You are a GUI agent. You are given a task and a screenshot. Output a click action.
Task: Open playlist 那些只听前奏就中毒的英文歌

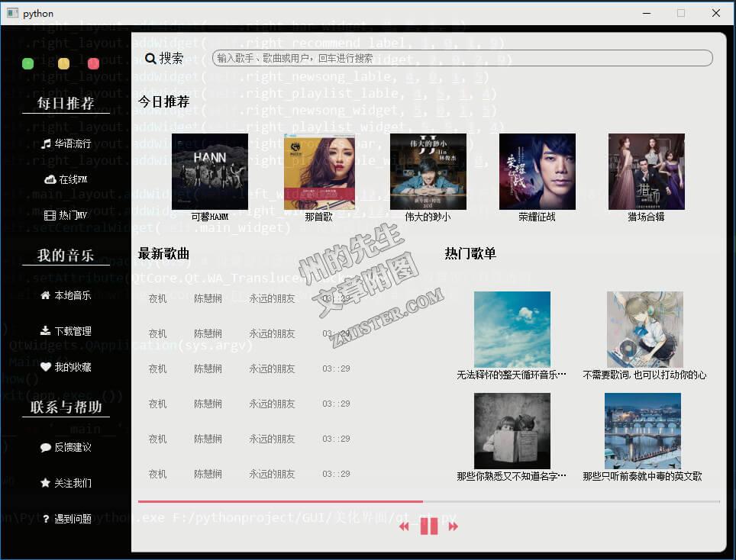[643, 431]
